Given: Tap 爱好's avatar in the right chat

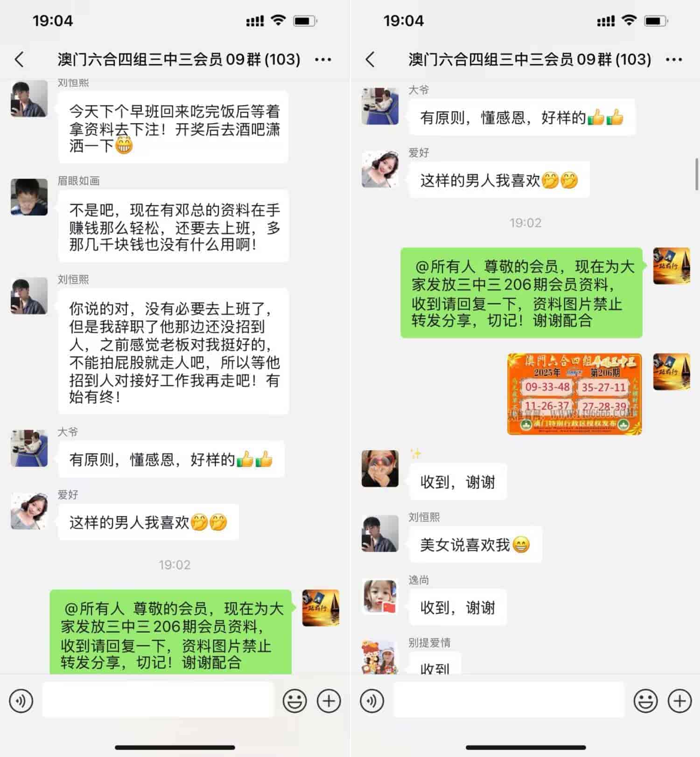Looking at the screenshot, I should click(380, 169).
